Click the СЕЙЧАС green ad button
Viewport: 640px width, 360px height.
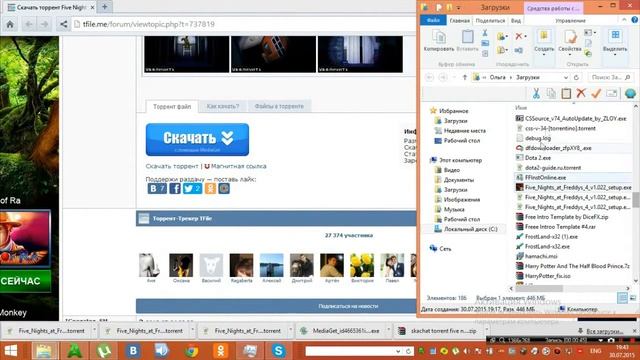point(25,281)
